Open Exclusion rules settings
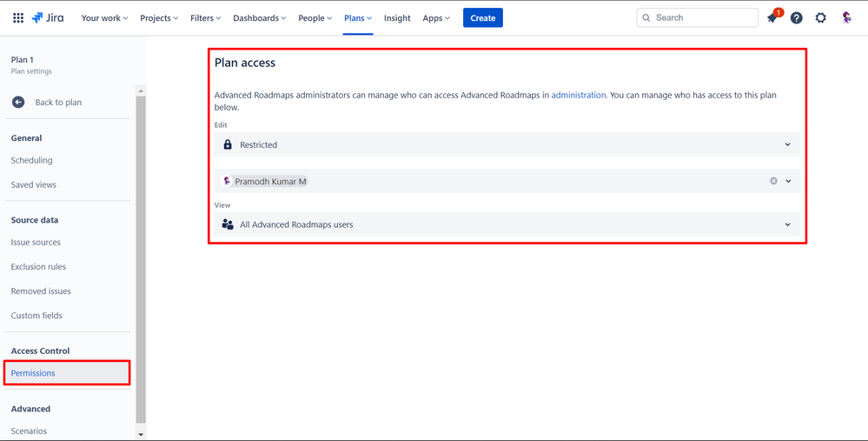The height and width of the screenshot is (441, 868). click(38, 266)
